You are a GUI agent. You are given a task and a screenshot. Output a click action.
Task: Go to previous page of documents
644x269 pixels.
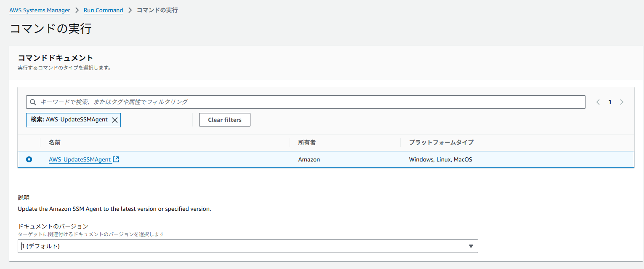598,102
